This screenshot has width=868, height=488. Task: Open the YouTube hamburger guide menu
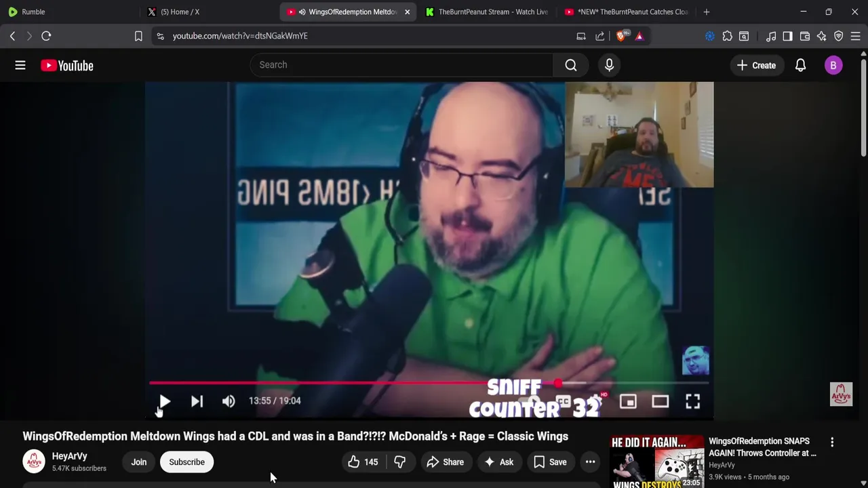click(20, 65)
